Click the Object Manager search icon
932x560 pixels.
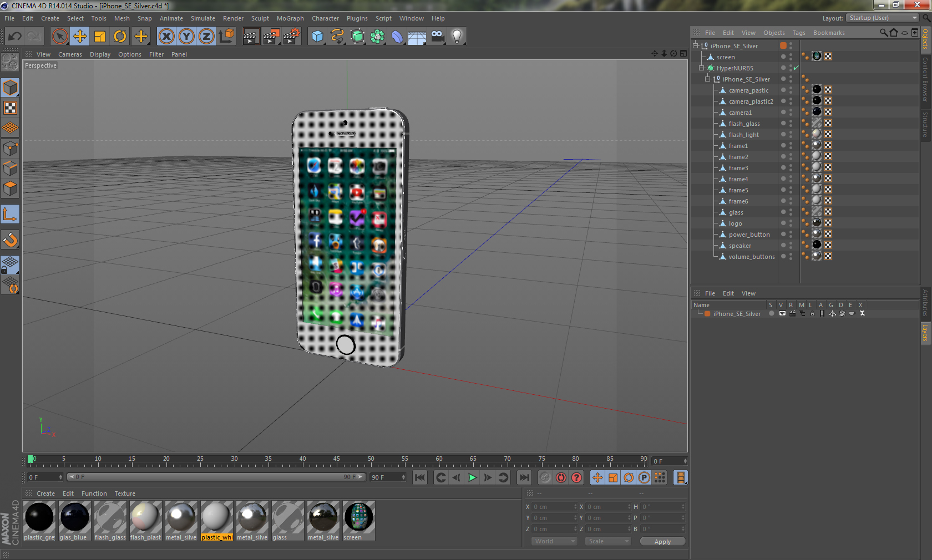(x=883, y=33)
